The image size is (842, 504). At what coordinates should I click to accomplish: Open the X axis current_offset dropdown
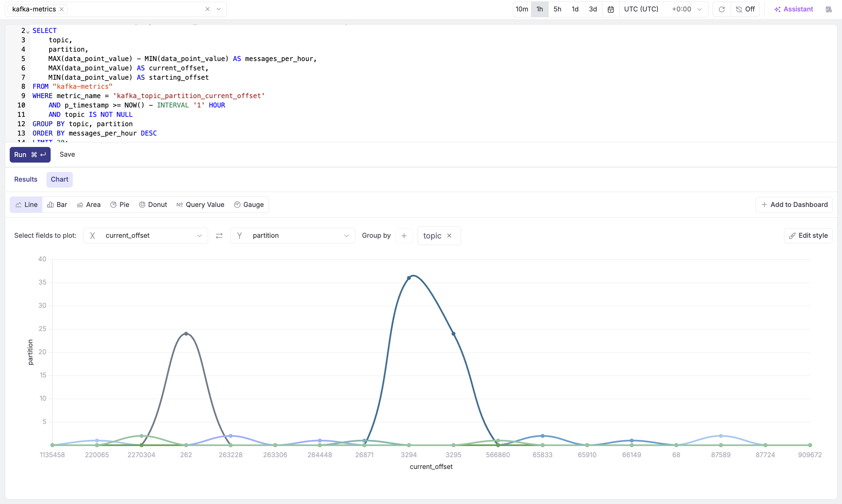click(146, 236)
